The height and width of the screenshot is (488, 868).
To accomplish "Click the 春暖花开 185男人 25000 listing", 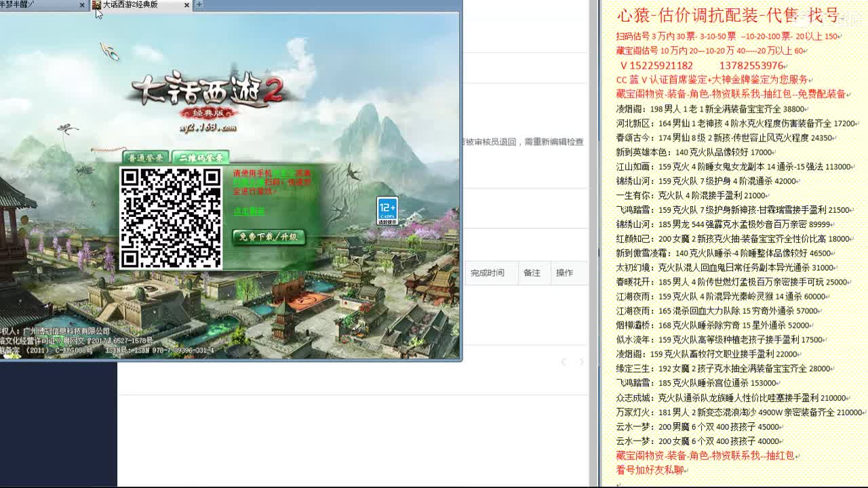I will (734, 282).
